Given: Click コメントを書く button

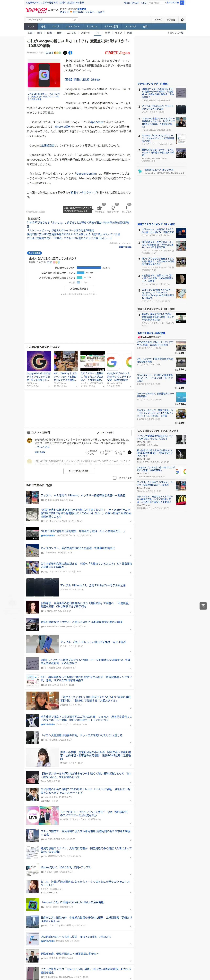Looking at the screenshot, I should 105,433.
